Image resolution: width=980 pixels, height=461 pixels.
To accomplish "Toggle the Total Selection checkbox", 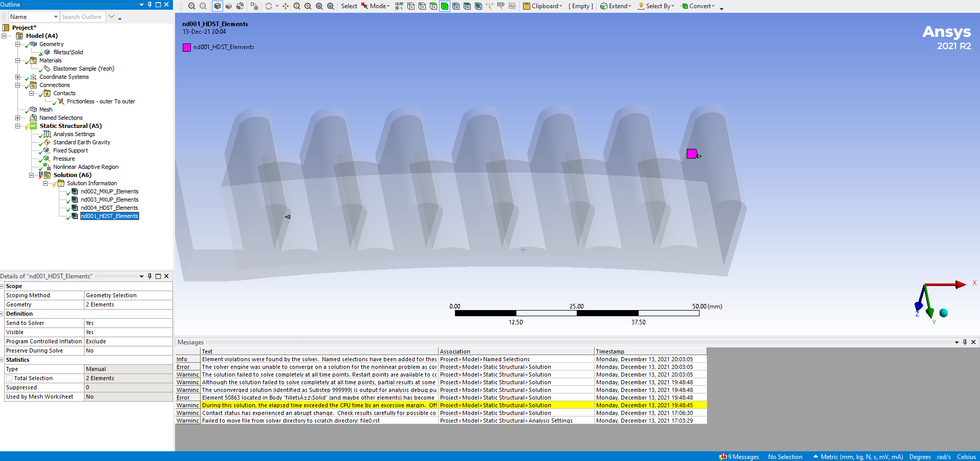I will [9, 378].
